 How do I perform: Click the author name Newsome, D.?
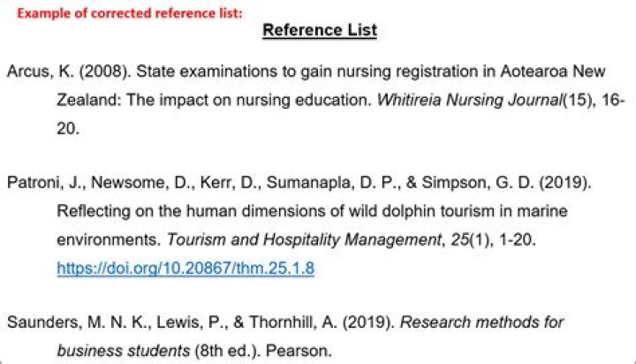[x=120, y=184]
